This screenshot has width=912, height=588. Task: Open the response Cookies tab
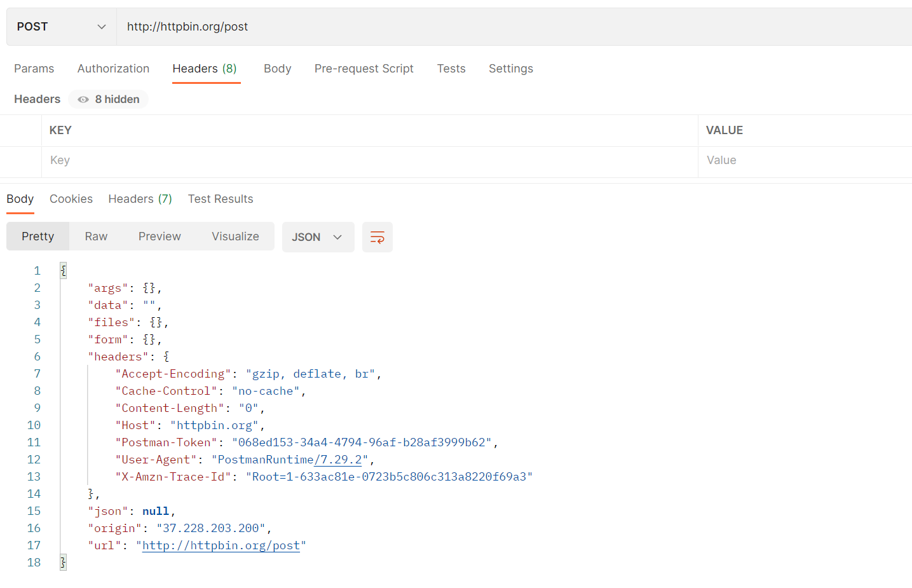pyautogui.click(x=71, y=199)
